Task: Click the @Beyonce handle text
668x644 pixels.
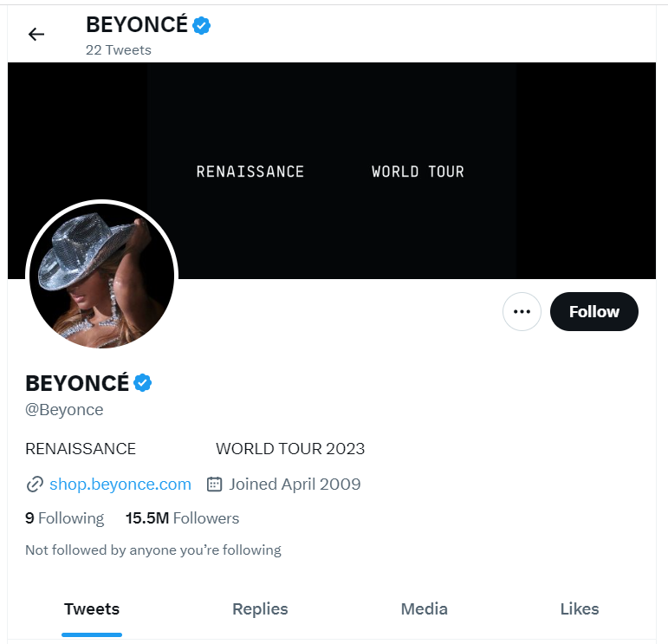Action: [64, 410]
